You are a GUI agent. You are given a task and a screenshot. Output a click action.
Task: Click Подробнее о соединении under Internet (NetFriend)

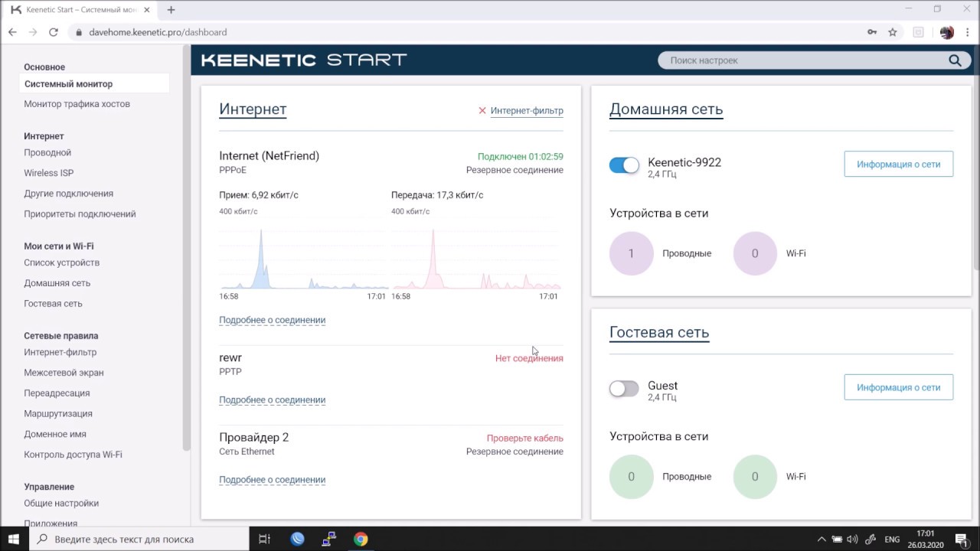coord(272,320)
